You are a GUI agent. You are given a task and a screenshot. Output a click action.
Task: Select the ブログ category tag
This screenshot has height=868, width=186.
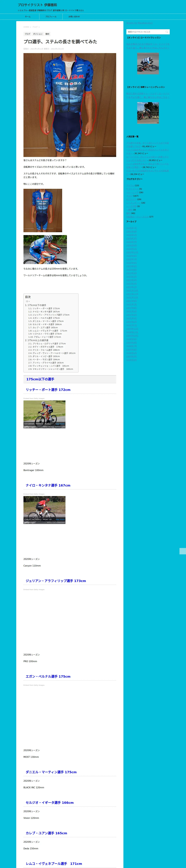(27, 34)
